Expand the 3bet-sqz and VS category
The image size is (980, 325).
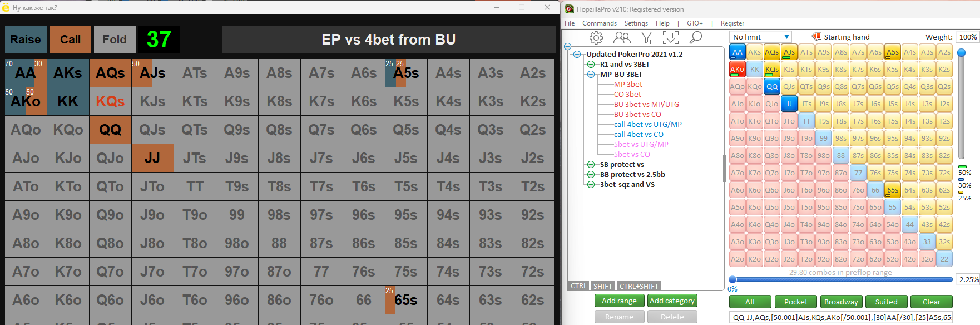click(x=591, y=184)
